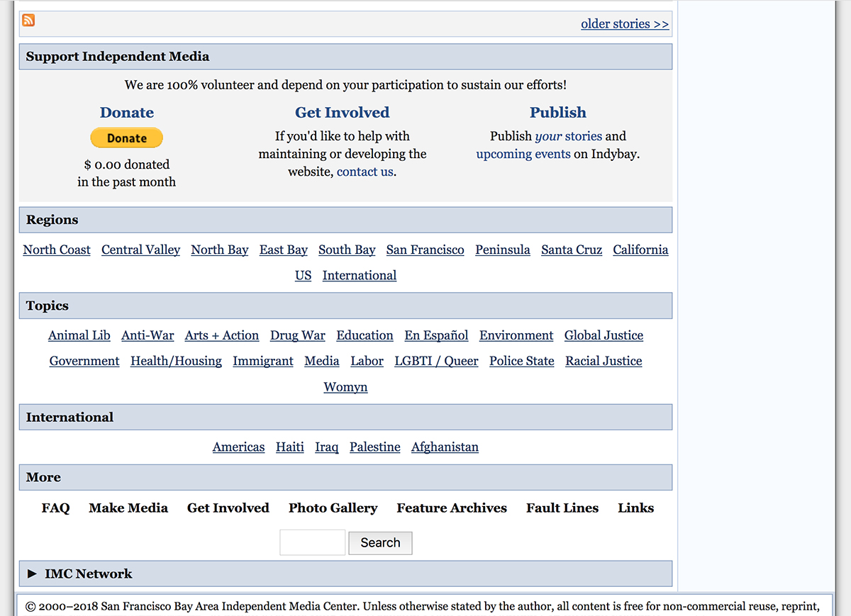Select Get Involved in the More menu
Viewport: 851px width, 616px height.
pos(228,508)
